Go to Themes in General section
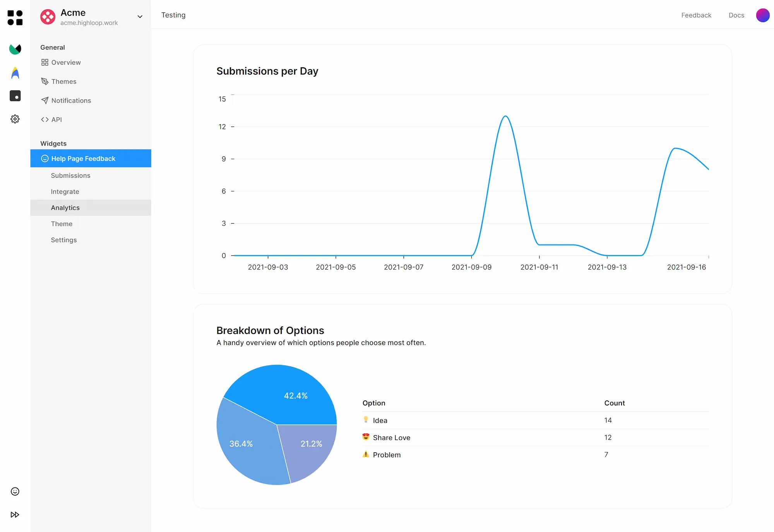This screenshot has width=774, height=532. click(64, 81)
